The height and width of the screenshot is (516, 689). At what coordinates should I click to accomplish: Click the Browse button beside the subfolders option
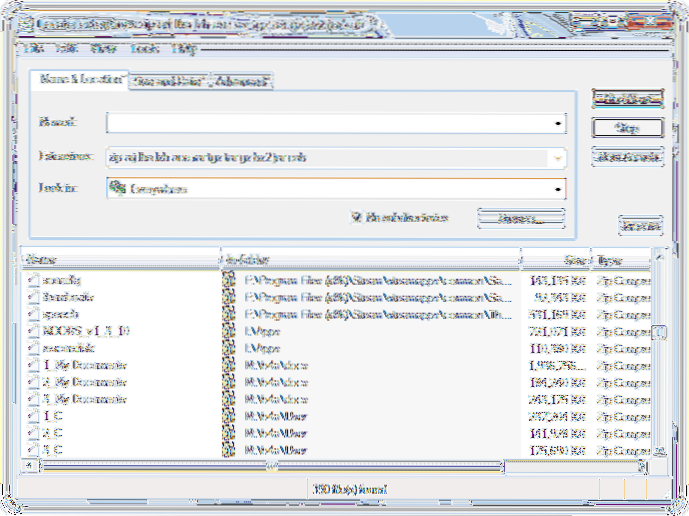click(520, 217)
